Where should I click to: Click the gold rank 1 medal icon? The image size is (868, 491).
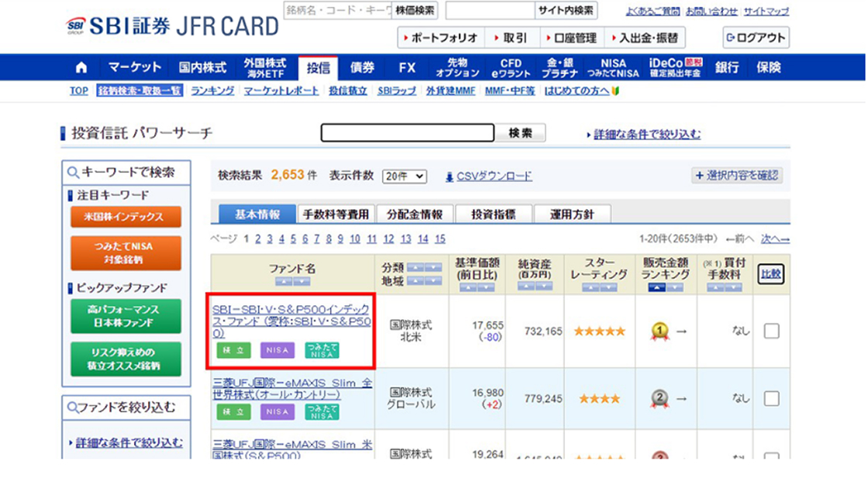click(x=659, y=331)
